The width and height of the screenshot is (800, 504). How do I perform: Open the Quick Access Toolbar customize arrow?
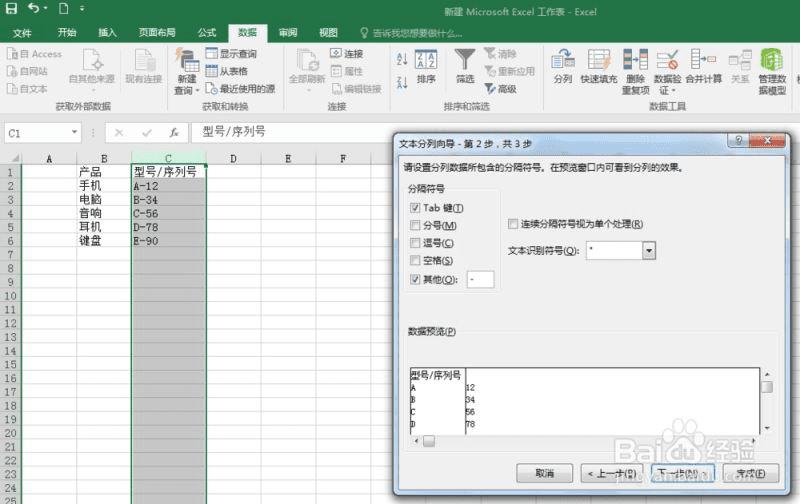[82, 9]
